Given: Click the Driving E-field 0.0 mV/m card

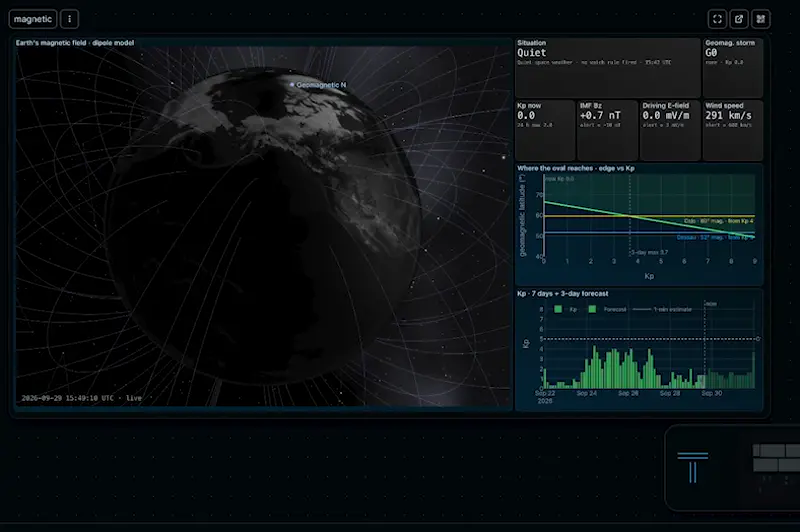Looking at the screenshot, I should pos(670,130).
